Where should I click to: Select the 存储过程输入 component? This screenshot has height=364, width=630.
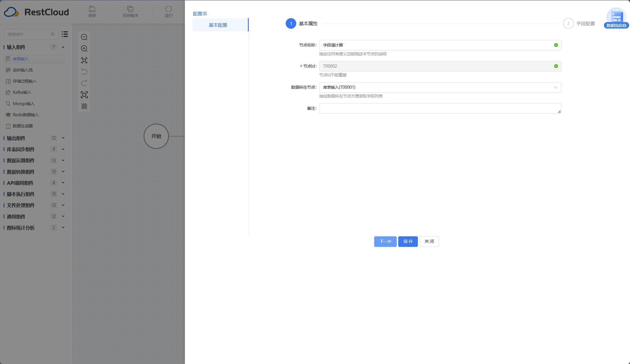(x=34, y=81)
